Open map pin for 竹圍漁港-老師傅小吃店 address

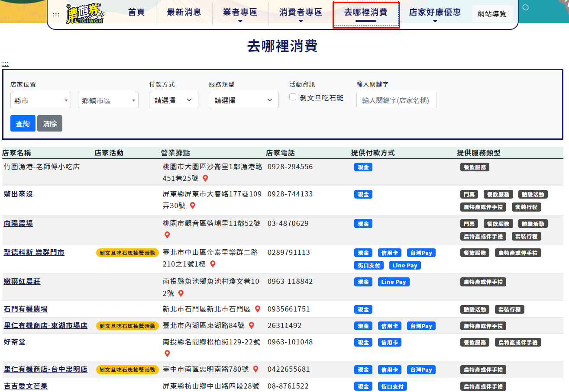[205, 178]
